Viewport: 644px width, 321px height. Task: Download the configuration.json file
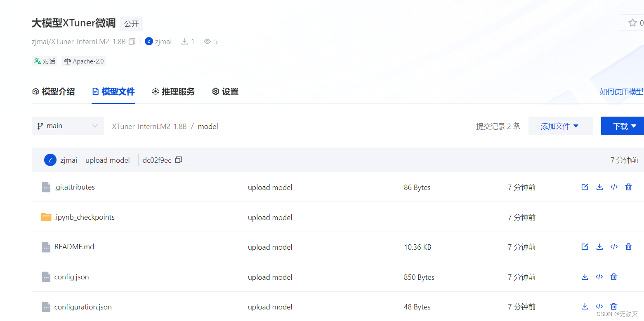pos(585,307)
